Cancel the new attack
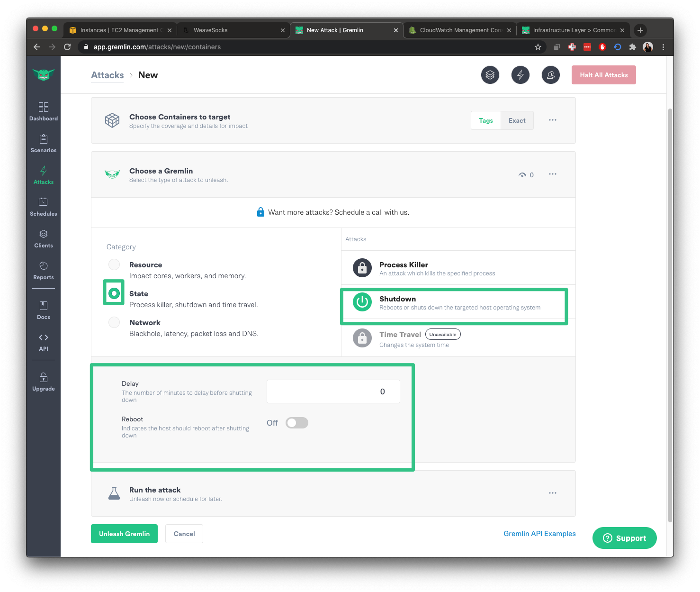 184,534
